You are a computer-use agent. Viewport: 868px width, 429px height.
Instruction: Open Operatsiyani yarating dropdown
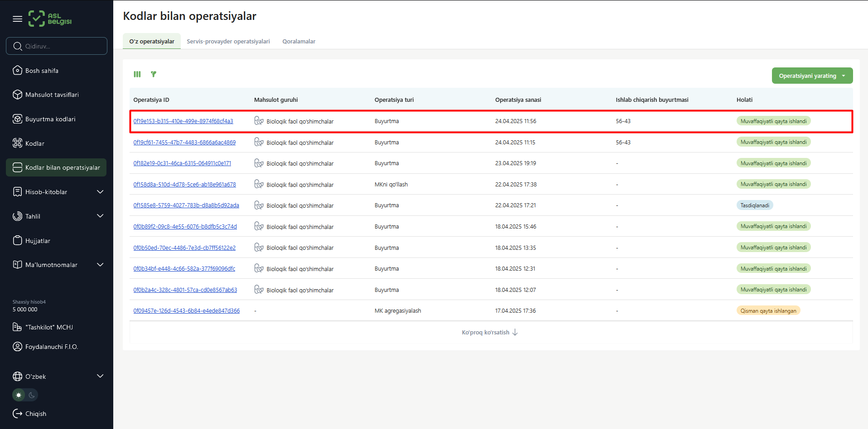click(x=812, y=76)
